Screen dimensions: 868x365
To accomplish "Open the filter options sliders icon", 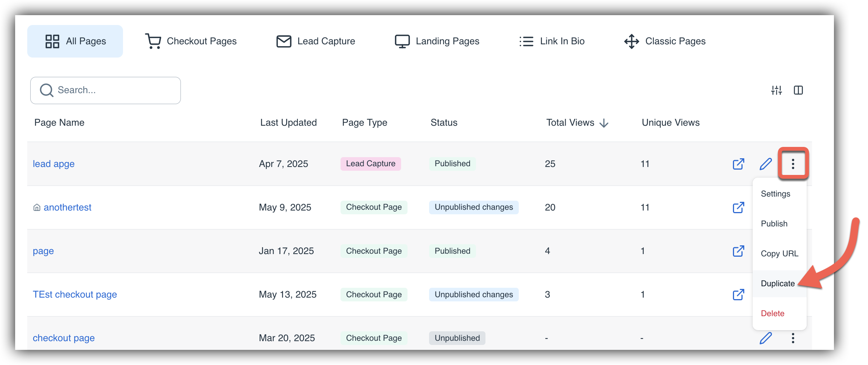I will pyautogui.click(x=776, y=90).
